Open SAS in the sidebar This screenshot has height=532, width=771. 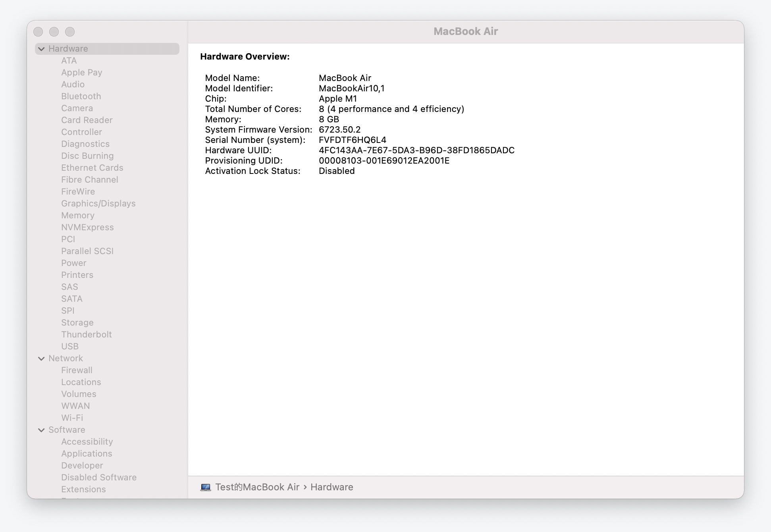(69, 287)
